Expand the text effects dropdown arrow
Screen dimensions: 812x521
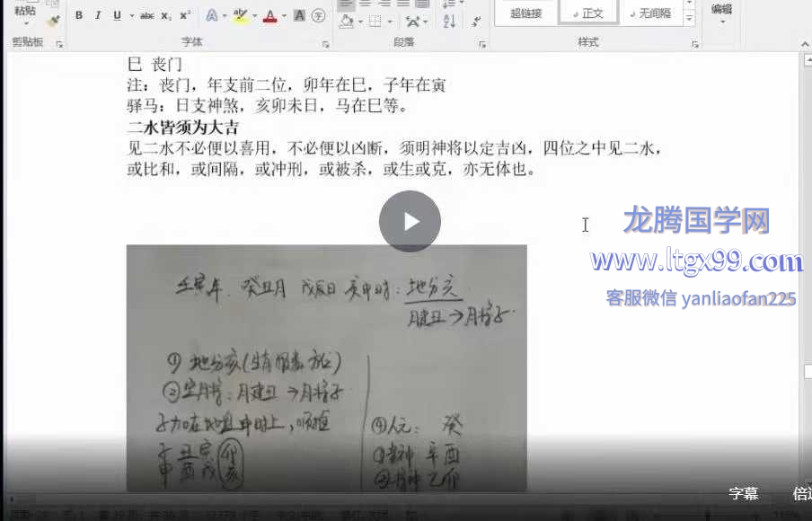click(x=225, y=16)
